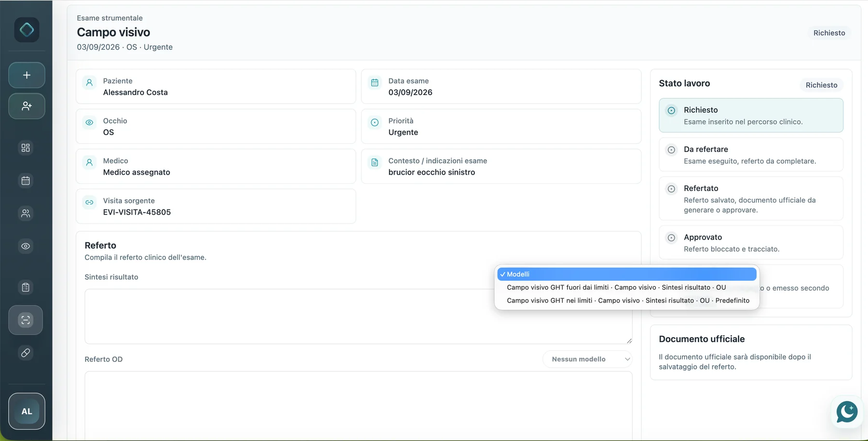Open the chat assistant bubble icon
The image size is (868, 441).
(x=847, y=412)
